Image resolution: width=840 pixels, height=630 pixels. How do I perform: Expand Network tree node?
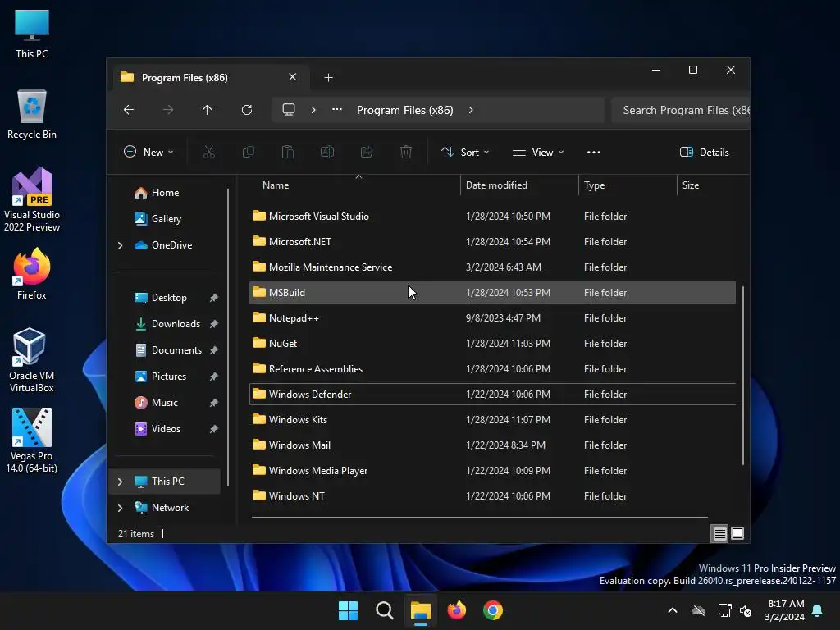click(x=120, y=508)
